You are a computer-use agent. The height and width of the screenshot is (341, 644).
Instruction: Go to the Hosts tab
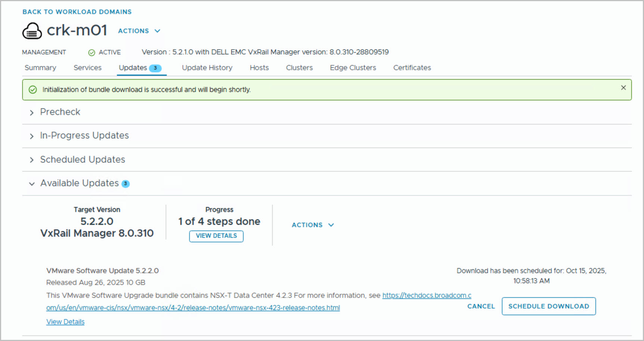(x=259, y=68)
